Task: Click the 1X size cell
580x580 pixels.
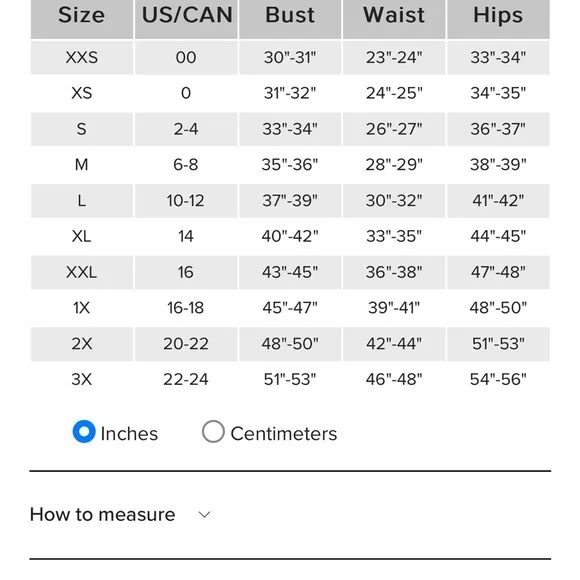Action: click(x=82, y=308)
